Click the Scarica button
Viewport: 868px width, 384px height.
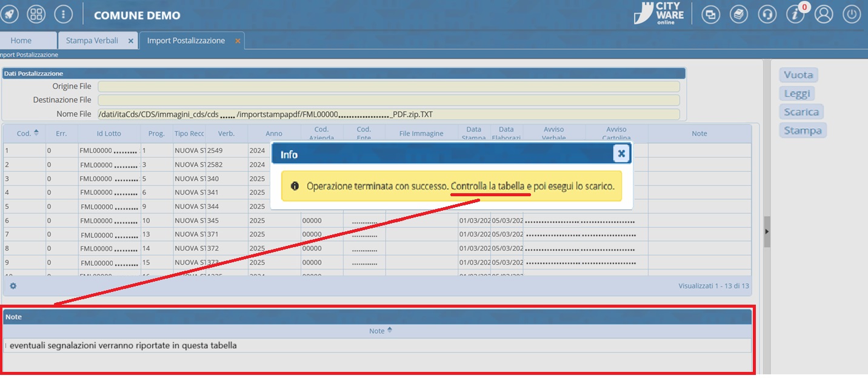click(801, 112)
